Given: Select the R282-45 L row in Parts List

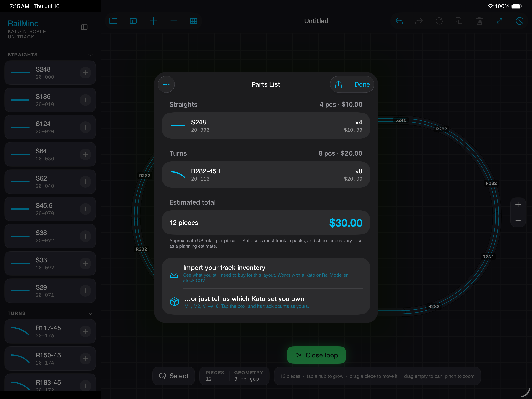Looking at the screenshot, I should [266, 175].
